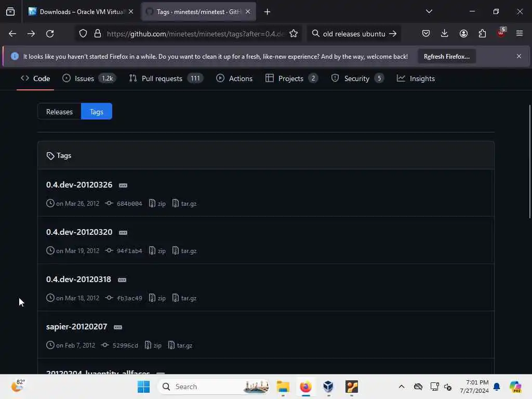Switch to the Releases view
The height and width of the screenshot is (399, 532).
point(59,112)
